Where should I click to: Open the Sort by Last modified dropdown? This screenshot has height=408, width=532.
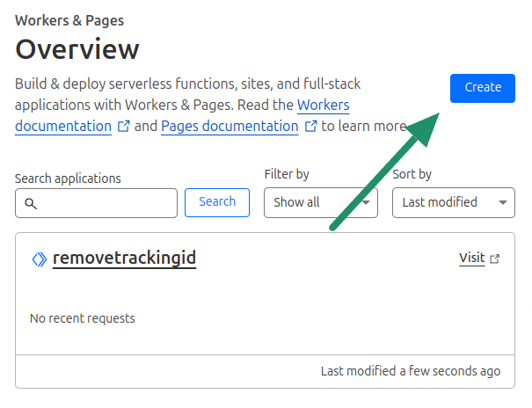[454, 202]
